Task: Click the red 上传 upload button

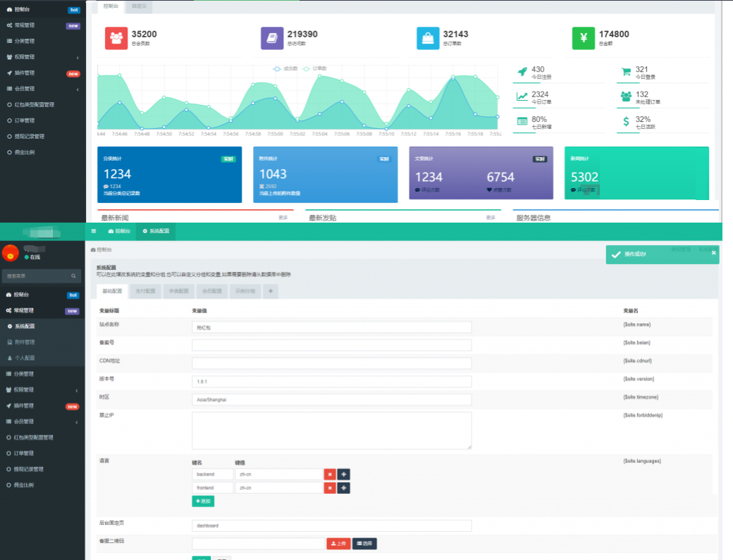Action: click(x=338, y=544)
